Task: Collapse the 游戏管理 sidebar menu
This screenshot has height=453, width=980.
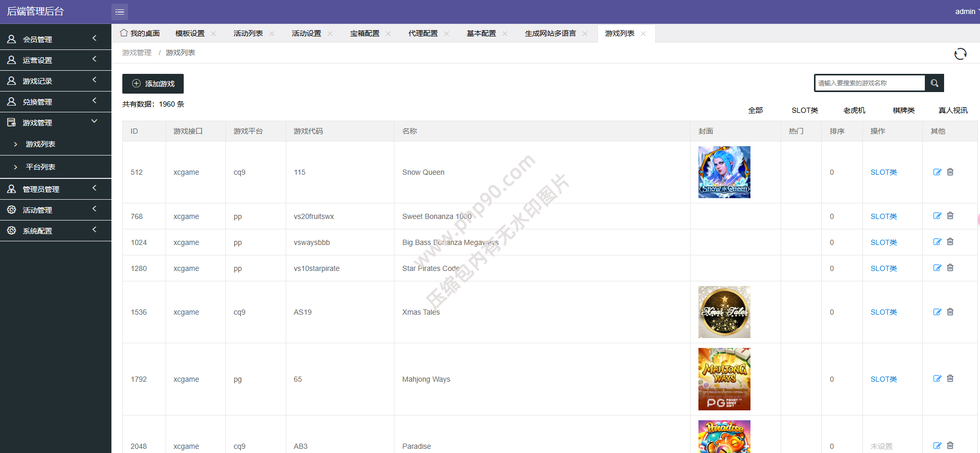Action: (56, 122)
